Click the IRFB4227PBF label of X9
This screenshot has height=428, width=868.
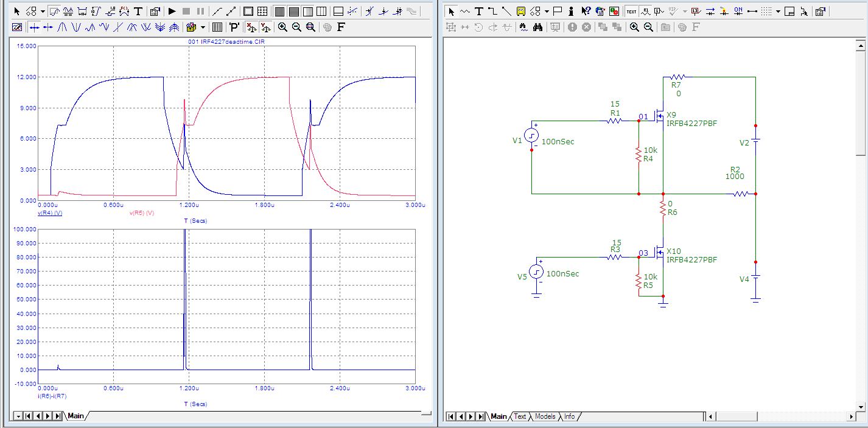coord(691,124)
